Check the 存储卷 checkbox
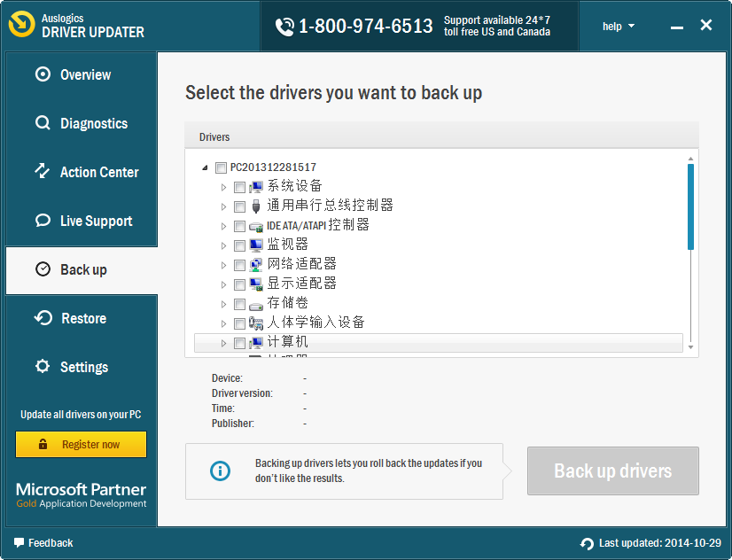The width and height of the screenshot is (732, 560). (239, 304)
